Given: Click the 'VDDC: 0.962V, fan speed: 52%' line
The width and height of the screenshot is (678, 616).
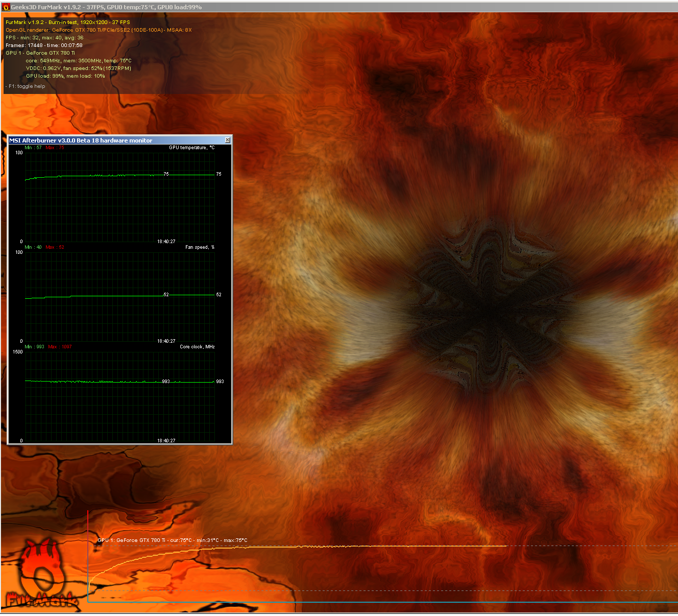Looking at the screenshot, I should point(79,68).
